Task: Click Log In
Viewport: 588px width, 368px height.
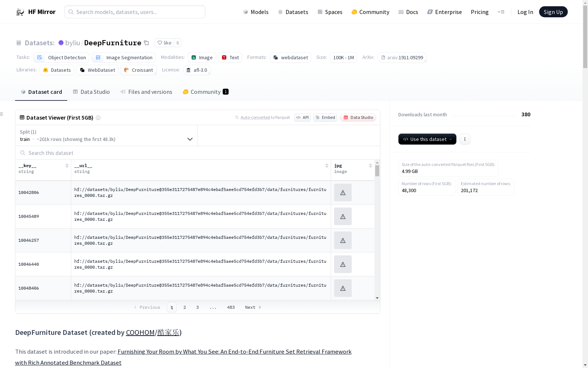Action: tap(525, 12)
